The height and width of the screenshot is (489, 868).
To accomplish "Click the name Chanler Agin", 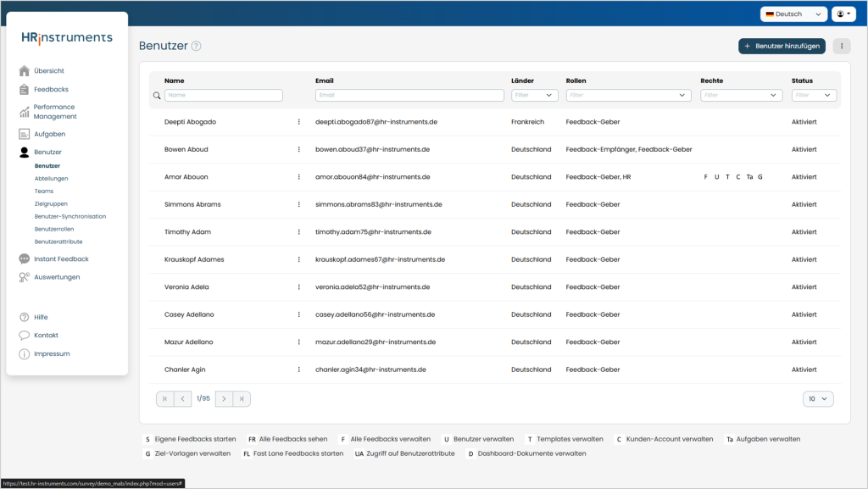I will tap(185, 370).
